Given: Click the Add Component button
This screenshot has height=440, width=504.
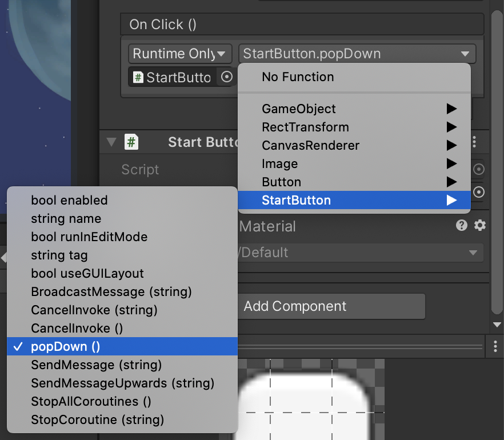Looking at the screenshot, I should pyautogui.click(x=331, y=306).
